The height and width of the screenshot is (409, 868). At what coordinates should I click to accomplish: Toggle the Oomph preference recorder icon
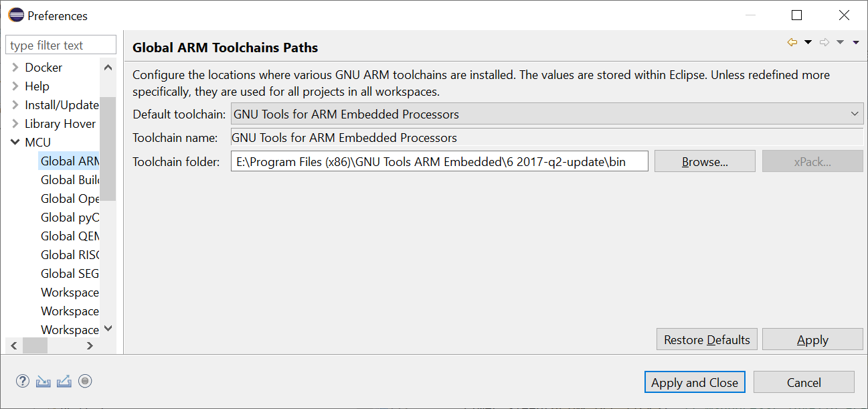[x=85, y=382]
